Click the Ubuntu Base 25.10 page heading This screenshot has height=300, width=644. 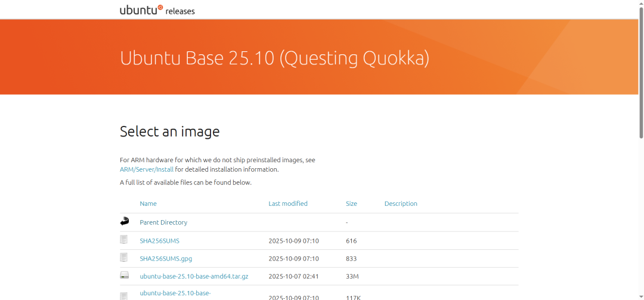274,58
